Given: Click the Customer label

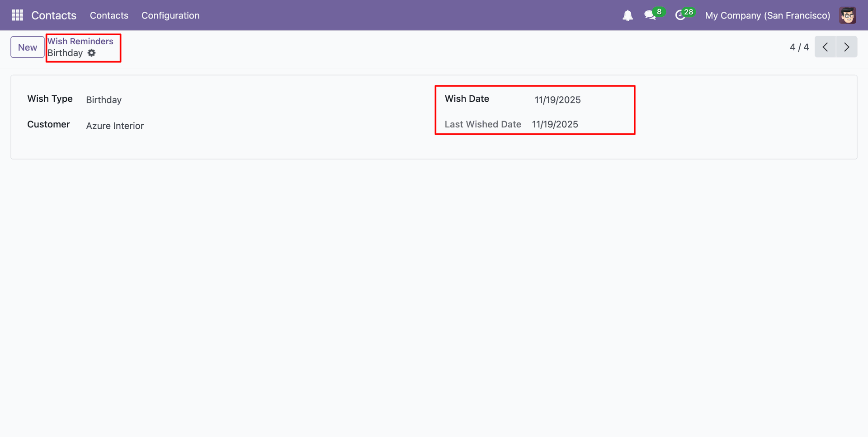Looking at the screenshot, I should click(48, 124).
